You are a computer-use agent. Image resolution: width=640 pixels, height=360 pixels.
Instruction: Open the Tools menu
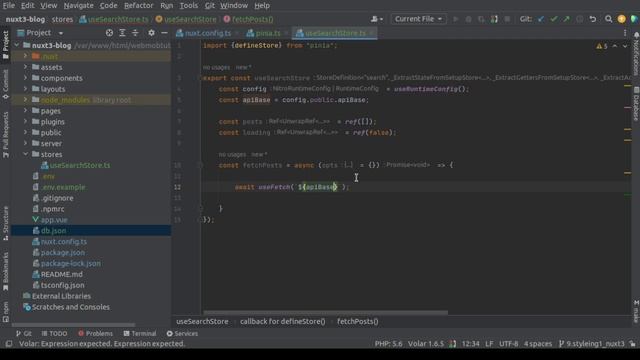coord(189,6)
